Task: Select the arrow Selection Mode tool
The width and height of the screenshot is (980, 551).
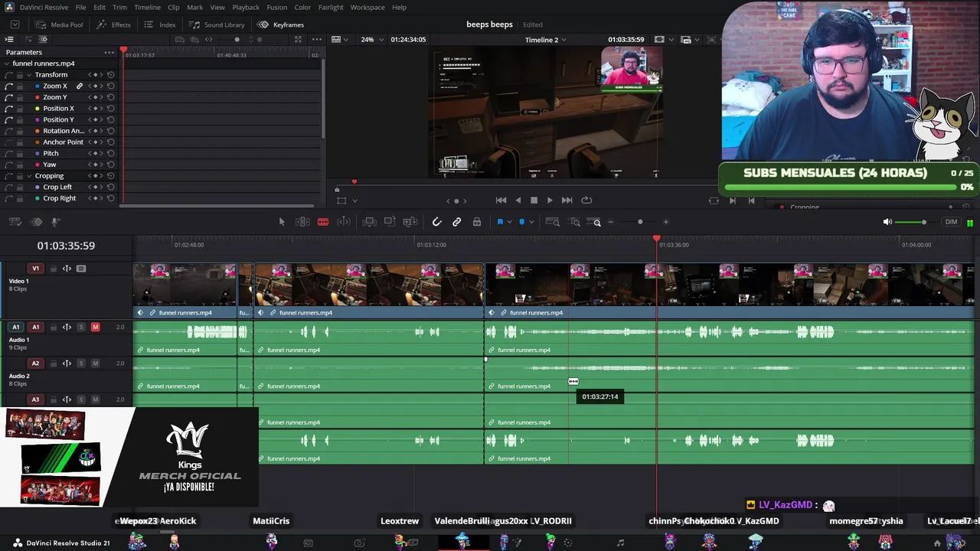Action: click(x=282, y=222)
